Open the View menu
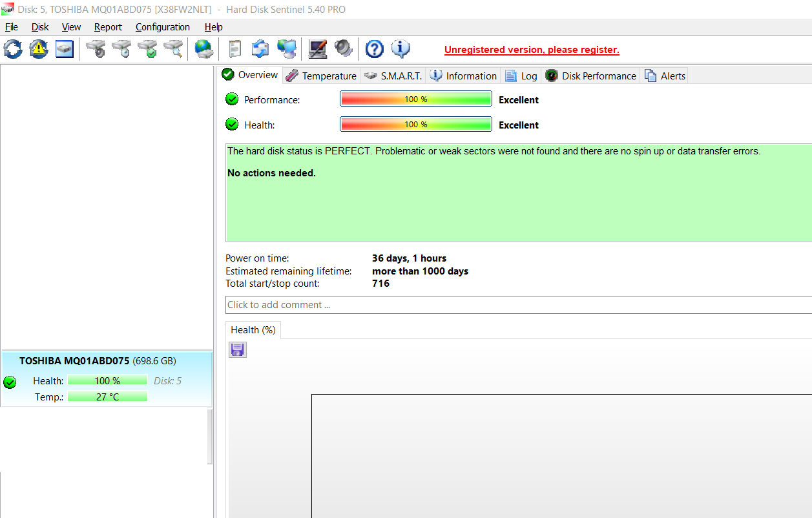This screenshot has width=812, height=518. coord(71,27)
